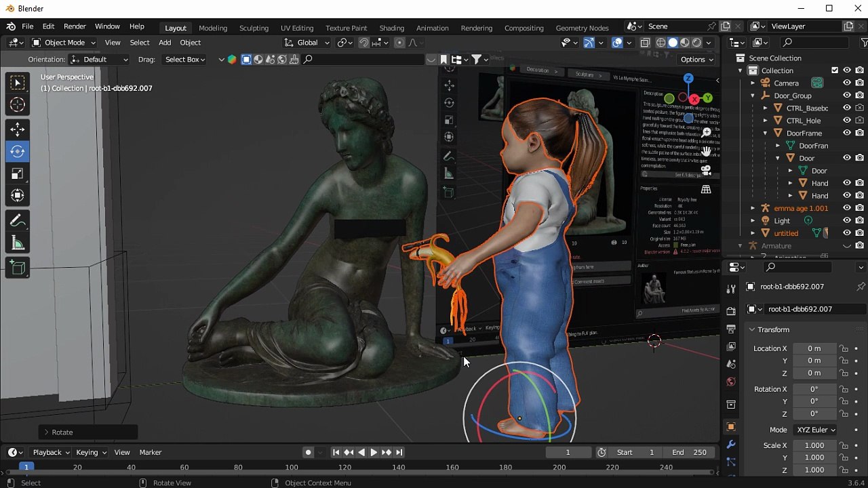The width and height of the screenshot is (868, 488).
Task: Switch to the Sculpting workspace tab
Action: pos(254,28)
